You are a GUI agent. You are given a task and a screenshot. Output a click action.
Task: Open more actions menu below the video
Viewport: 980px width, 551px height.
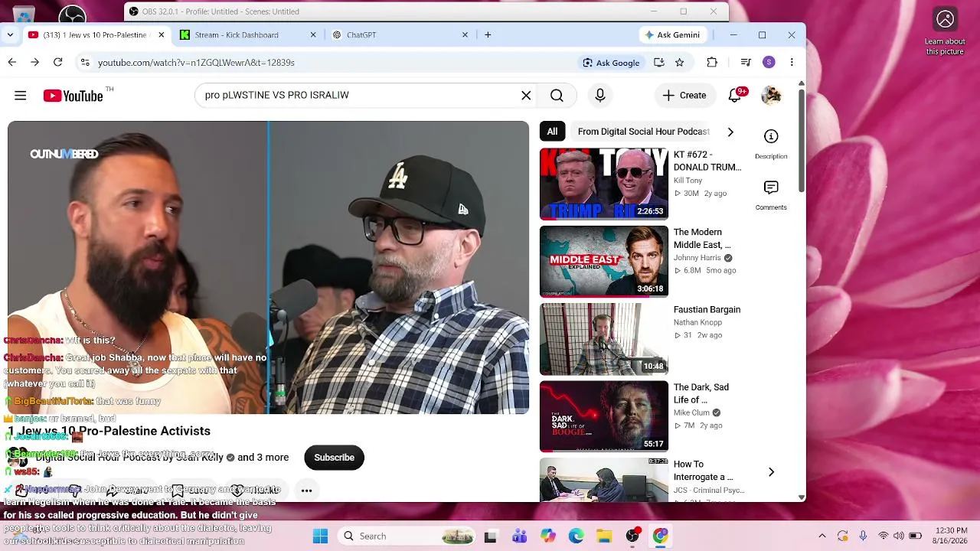click(x=306, y=491)
